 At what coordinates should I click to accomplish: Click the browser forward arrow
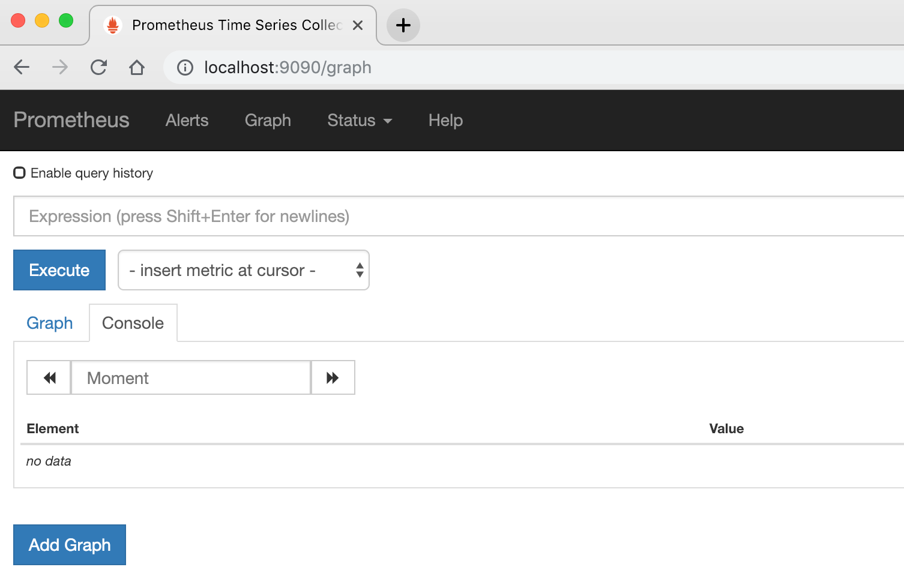coord(60,67)
